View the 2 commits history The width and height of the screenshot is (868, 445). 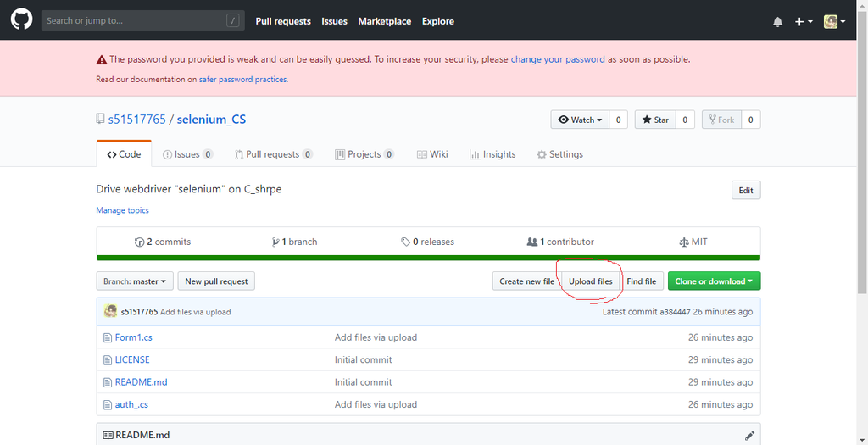pyautogui.click(x=163, y=242)
